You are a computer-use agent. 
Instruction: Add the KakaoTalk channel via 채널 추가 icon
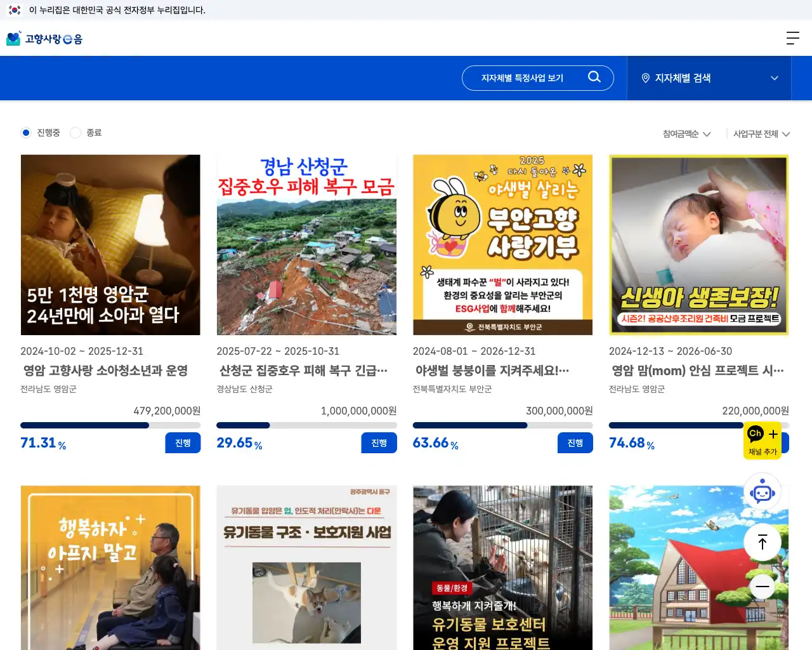pos(764,441)
